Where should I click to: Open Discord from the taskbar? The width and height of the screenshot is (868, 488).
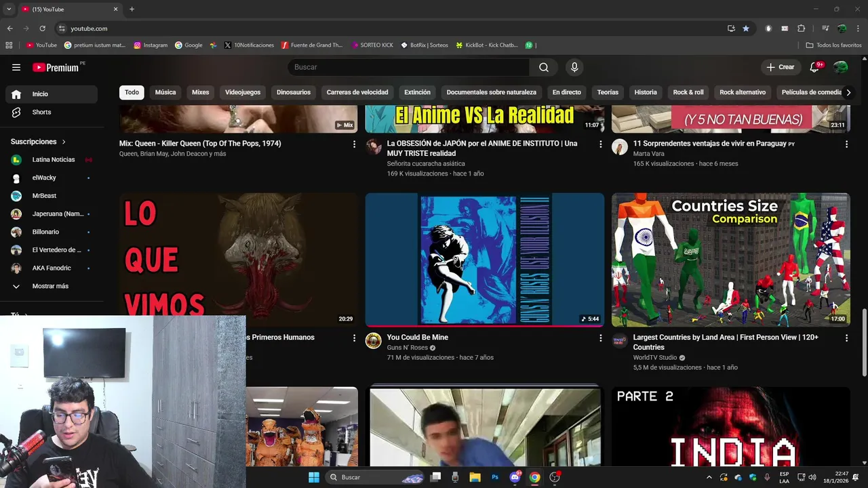(x=515, y=477)
